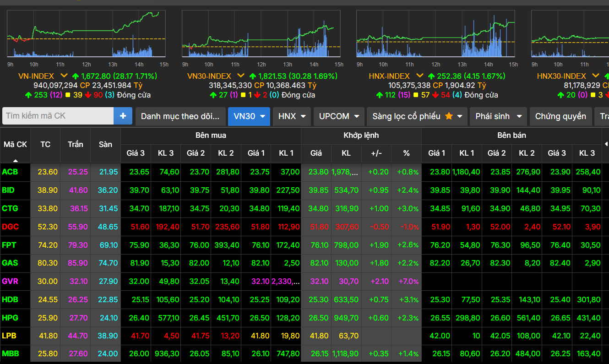Click the HNX-INDEX intraday chart
The width and height of the screenshot is (609, 364).
(x=435, y=34)
